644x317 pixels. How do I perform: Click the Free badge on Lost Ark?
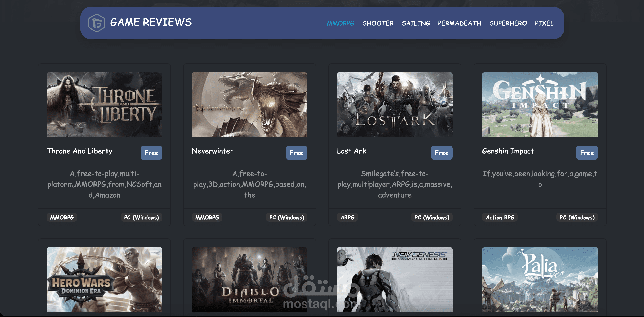coord(441,153)
